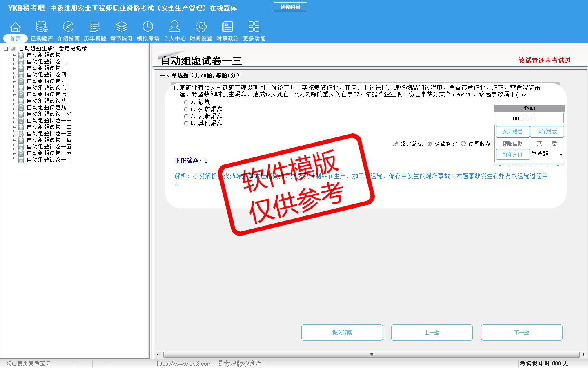
Task: Select answer option B 火药爆炸
Action: [186, 110]
